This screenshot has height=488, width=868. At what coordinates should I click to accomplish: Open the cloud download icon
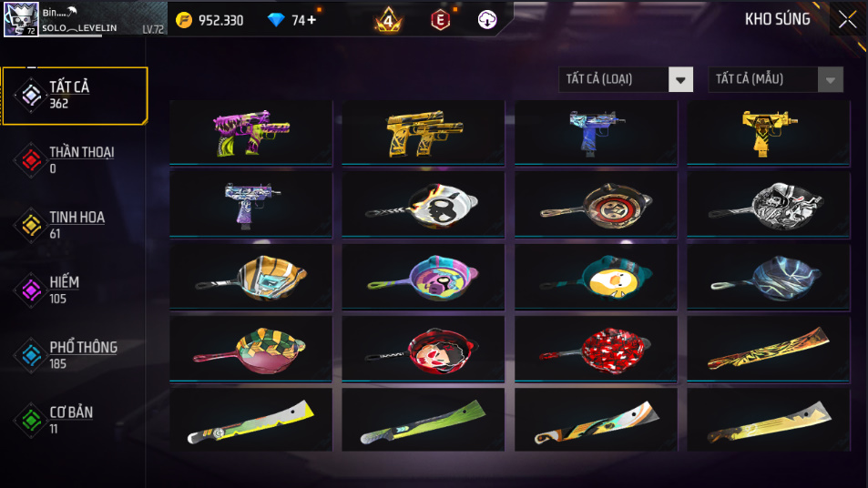pyautogui.click(x=487, y=20)
